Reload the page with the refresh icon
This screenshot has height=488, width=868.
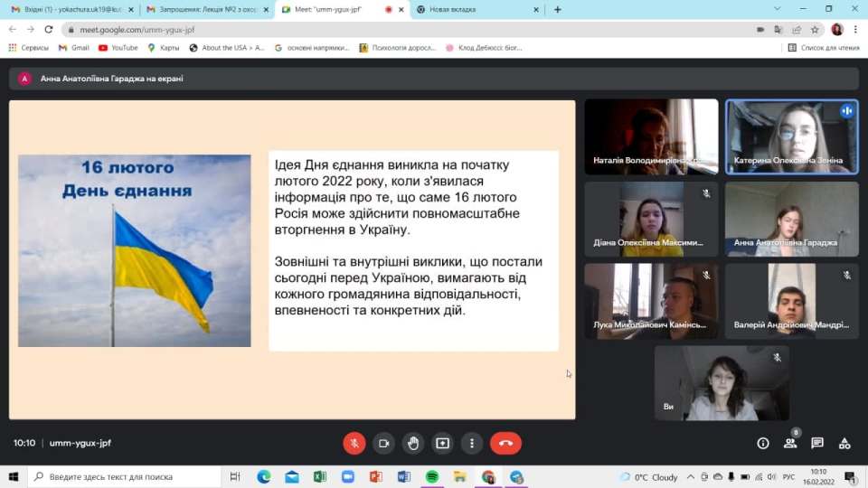49,29
